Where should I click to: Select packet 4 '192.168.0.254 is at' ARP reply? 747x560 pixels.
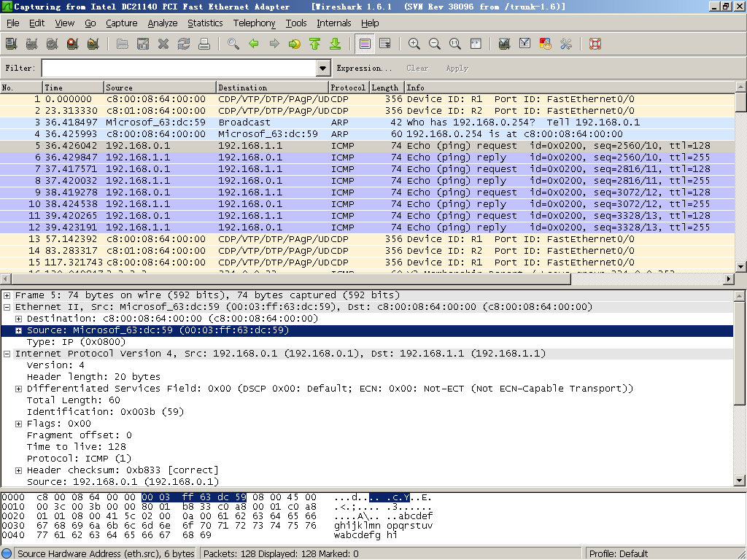coord(367,134)
